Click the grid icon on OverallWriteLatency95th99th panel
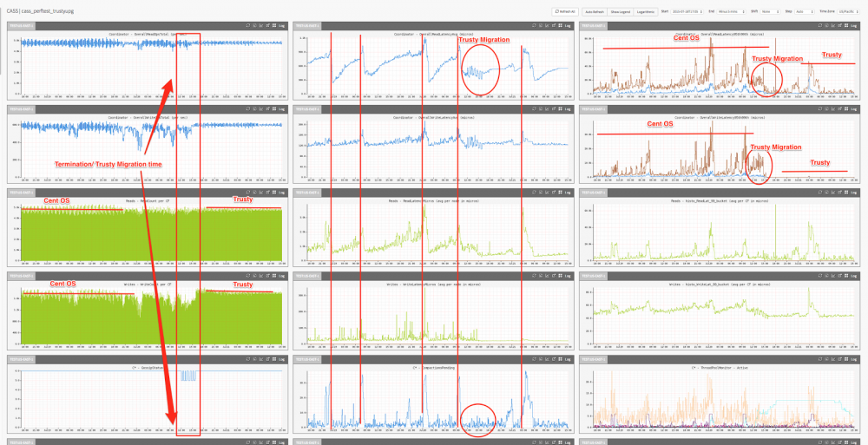868x445 pixels. coord(846,109)
